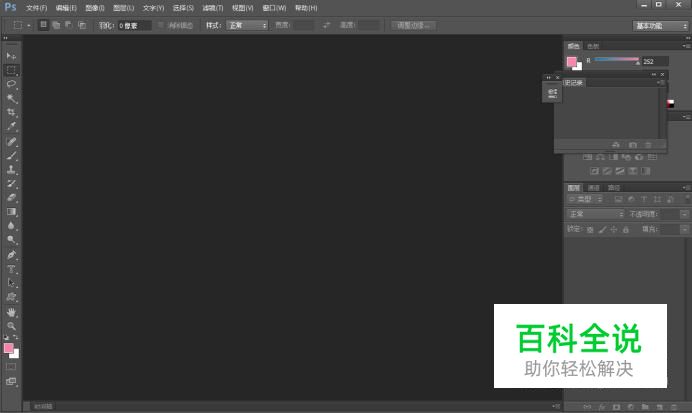Toggle lock image pixels brush icon
The width and height of the screenshot is (692, 413).
coord(602,229)
